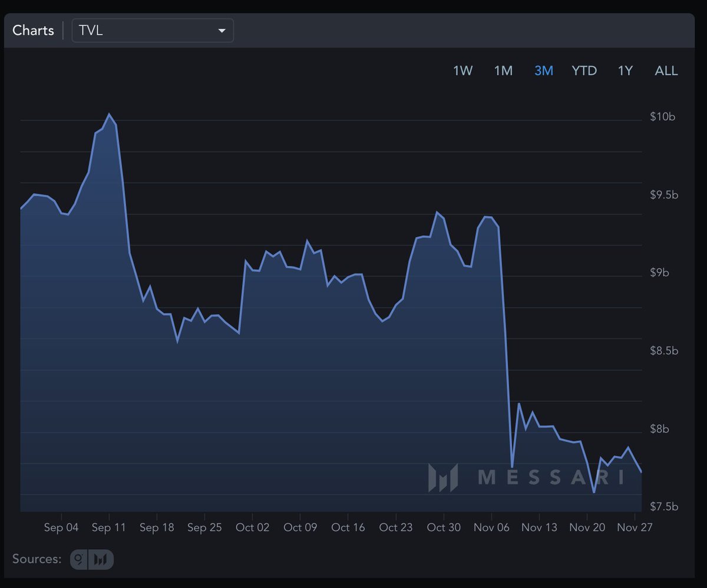Image resolution: width=707 pixels, height=588 pixels.
Task: Select the currently active 3M range
Action: click(x=543, y=70)
